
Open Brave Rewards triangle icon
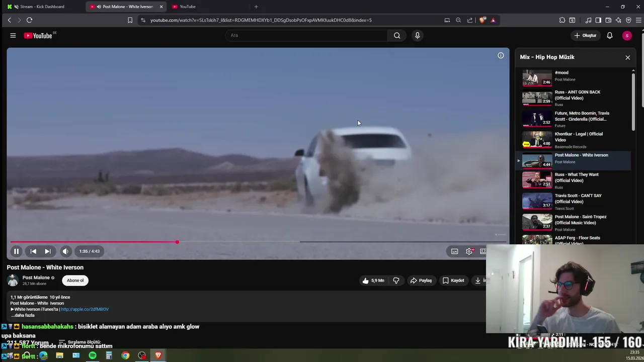(x=493, y=20)
